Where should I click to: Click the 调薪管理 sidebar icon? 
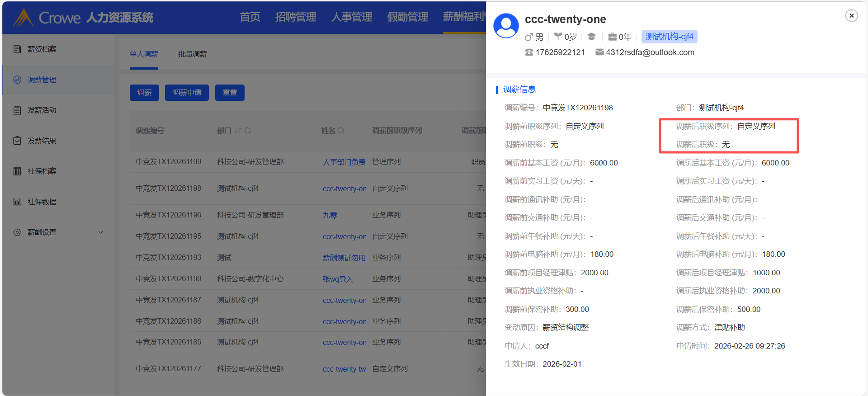coord(17,80)
